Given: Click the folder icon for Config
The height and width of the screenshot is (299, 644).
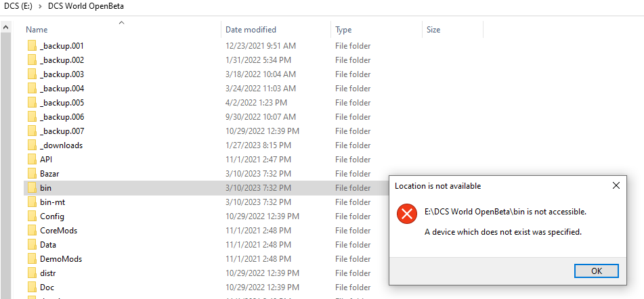Looking at the screenshot, I should tap(33, 216).
